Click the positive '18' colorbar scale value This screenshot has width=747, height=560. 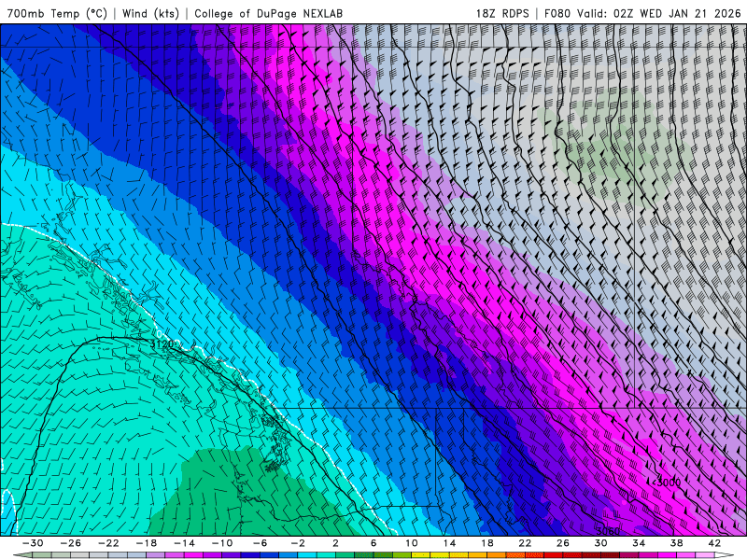[486, 543]
